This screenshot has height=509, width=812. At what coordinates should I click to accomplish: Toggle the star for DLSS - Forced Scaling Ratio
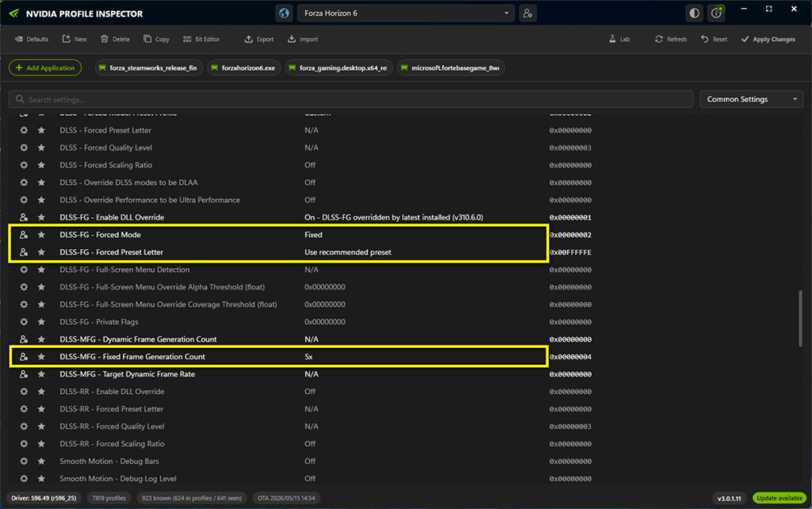[x=41, y=165]
